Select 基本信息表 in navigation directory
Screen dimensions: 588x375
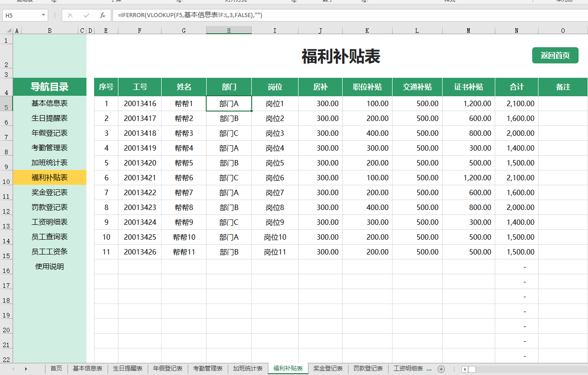coord(50,103)
